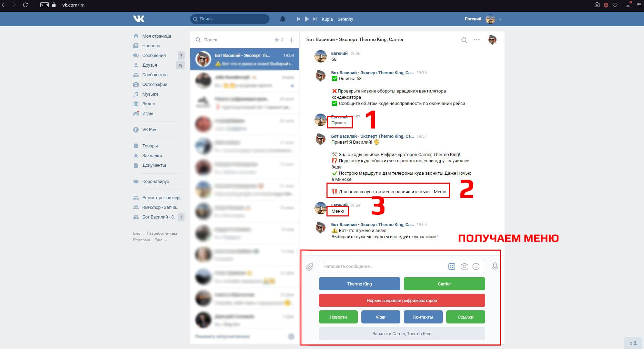Choose the Контакты bot button
The image size is (644, 349).
pyautogui.click(x=423, y=317)
